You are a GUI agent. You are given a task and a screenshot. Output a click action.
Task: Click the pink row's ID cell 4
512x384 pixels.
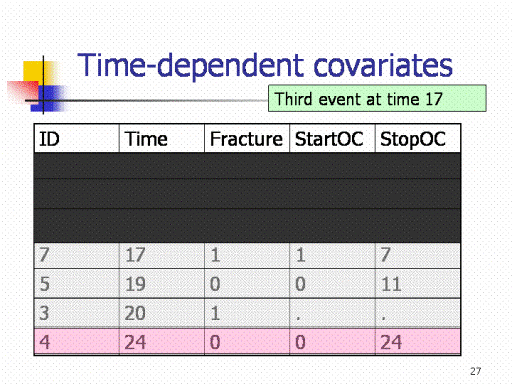[77, 342]
